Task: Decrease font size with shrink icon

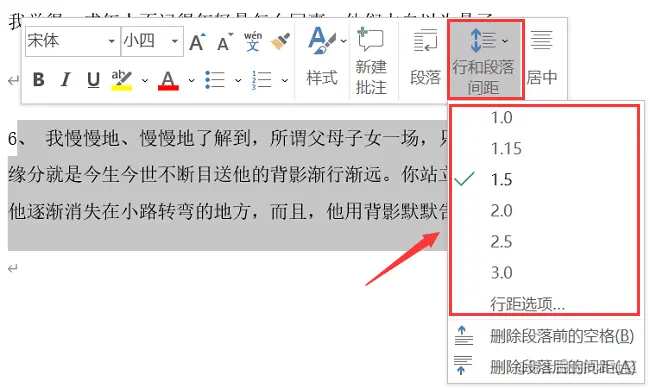Action: (x=225, y=41)
